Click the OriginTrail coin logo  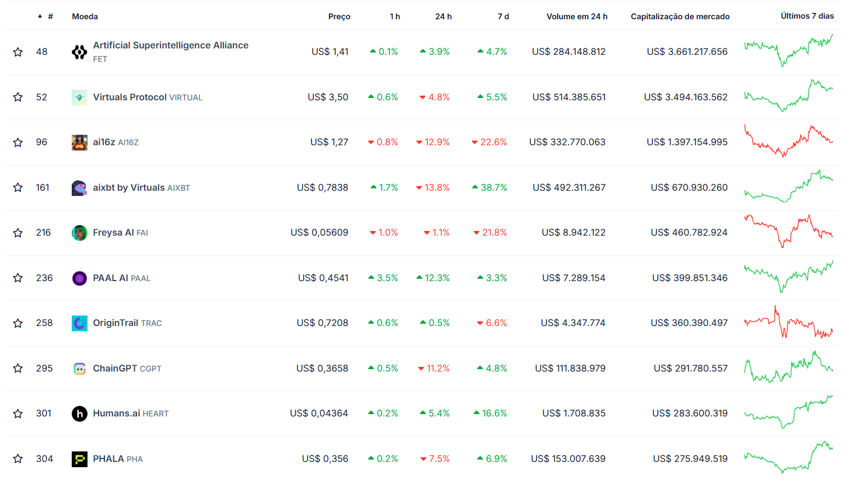point(79,323)
